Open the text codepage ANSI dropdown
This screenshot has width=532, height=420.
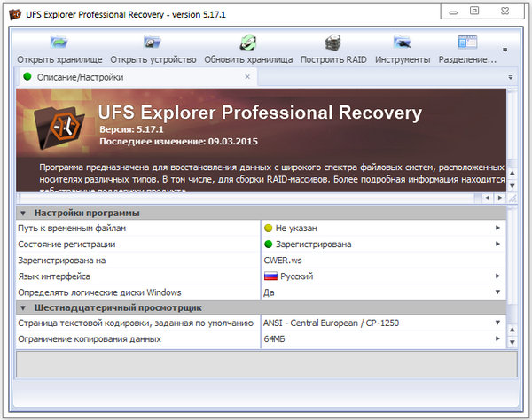pos(497,323)
